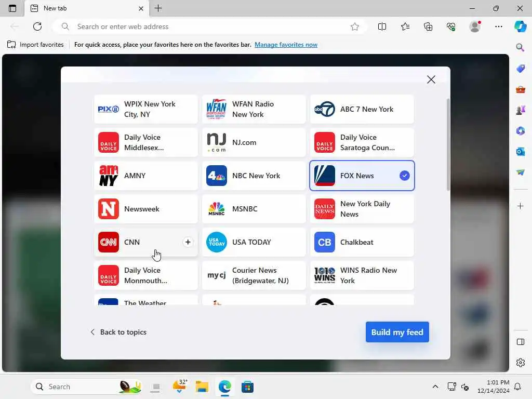Viewport: 532px width, 399px height.
Task: Refresh the current page
Action: click(x=37, y=26)
